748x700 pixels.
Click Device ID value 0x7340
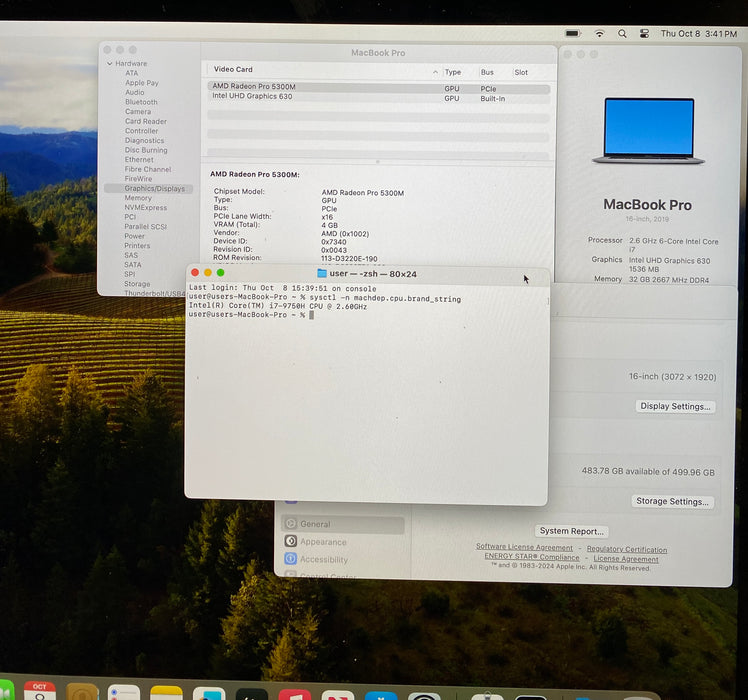(x=334, y=242)
